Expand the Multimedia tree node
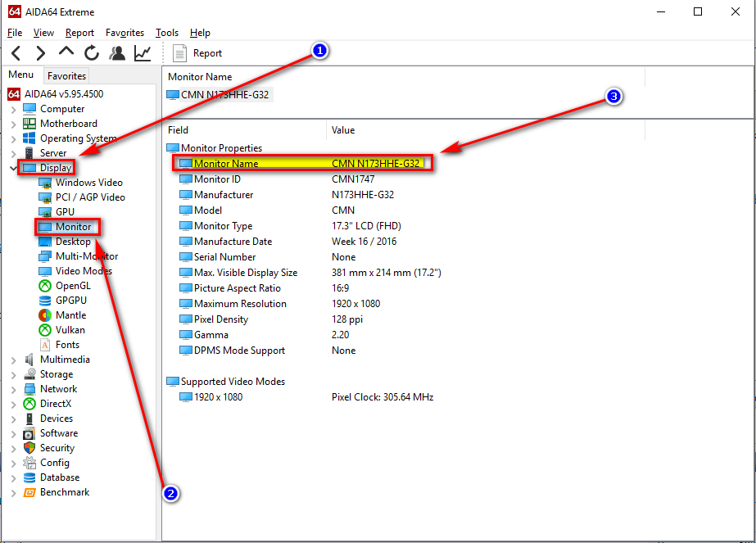Screen dimensions: 756x543 13,360
